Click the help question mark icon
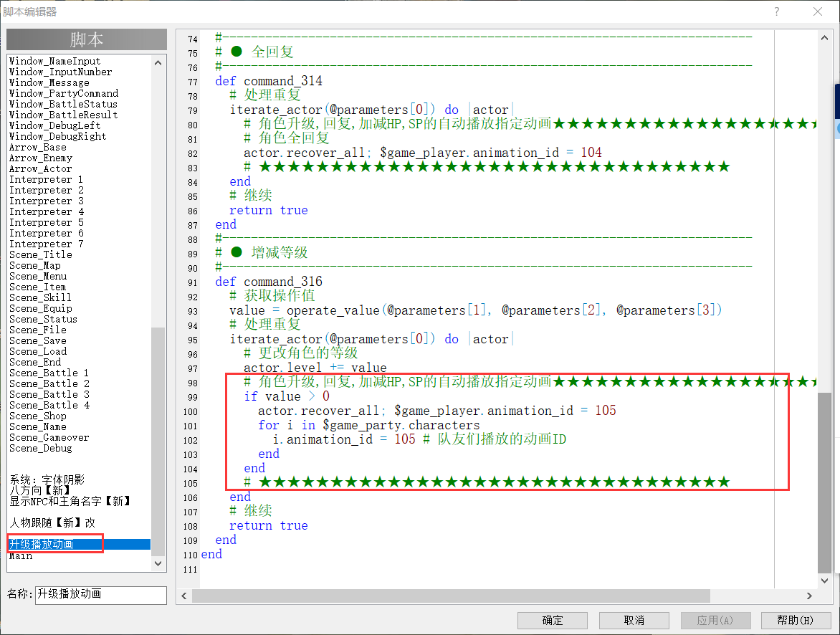This screenshot has width=840, height=635. (777, 11)
